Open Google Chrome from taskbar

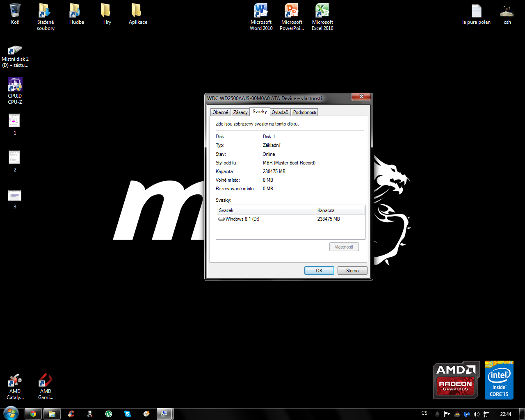[x=33, y=414]
